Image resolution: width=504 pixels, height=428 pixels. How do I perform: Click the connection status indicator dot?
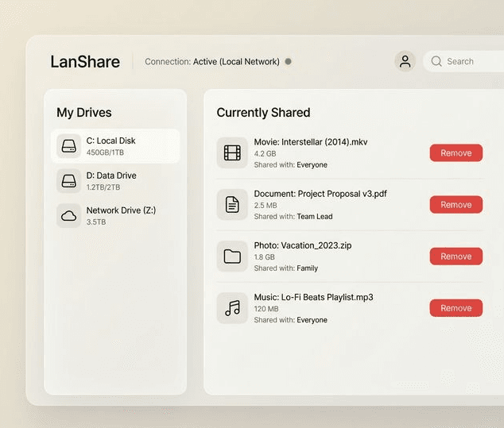(x=288, y=61)
